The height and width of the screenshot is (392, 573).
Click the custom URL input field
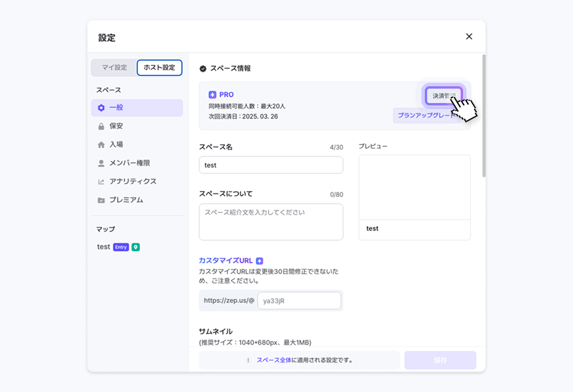pyautogui.click(x=299, y=301)
